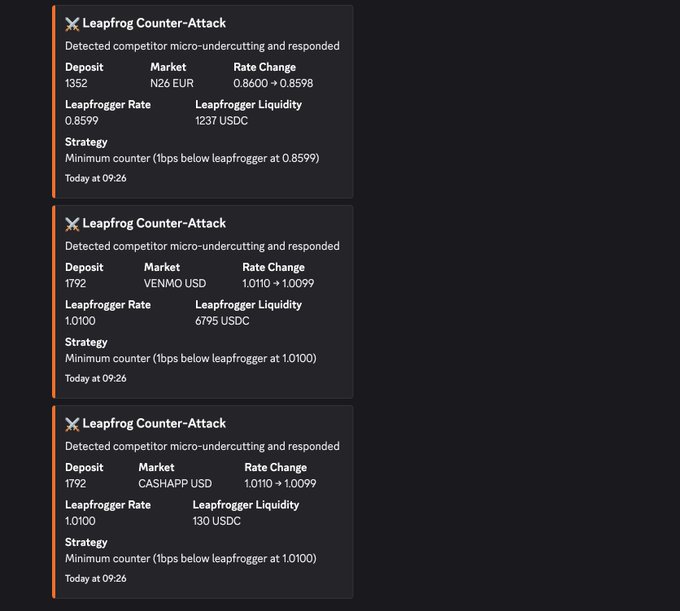Click the timestamp in the N26 EUR card
Image resolution: width=680 pixels, height=611 pixels.
tap(96, 178)
